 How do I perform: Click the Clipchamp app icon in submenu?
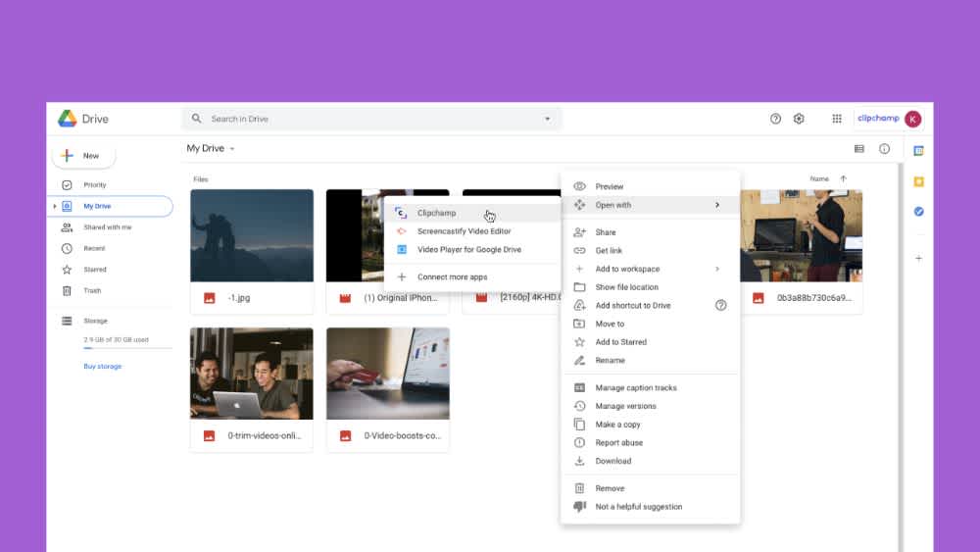click(401, 213)
